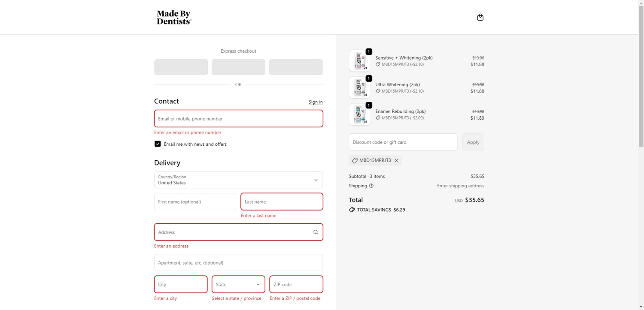Focus the Email or mobile phone number field
The width and height of the screenshot is (644, 310).
click(x=238, y=119)
